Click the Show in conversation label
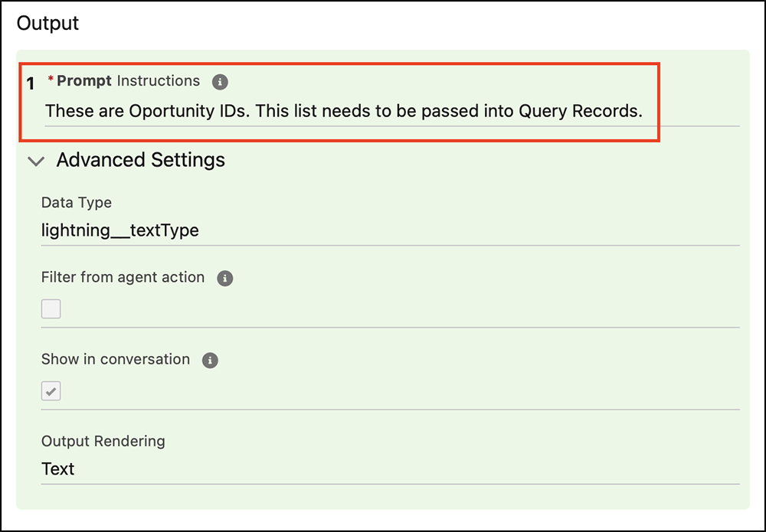766x532 pixels. pos(116,359)
